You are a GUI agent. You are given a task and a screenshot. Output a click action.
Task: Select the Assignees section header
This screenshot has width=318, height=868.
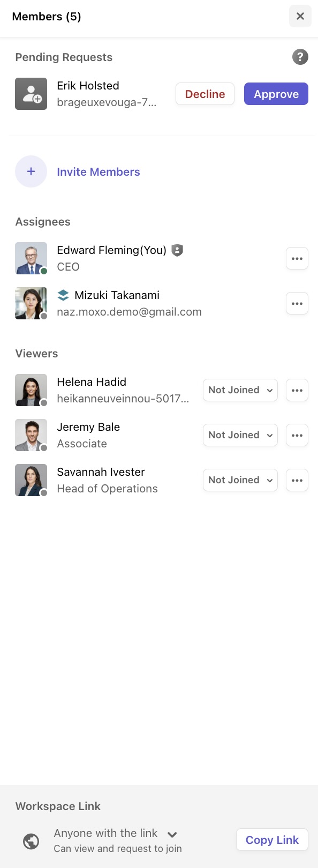pyautogui.click(x=42, y=221)
